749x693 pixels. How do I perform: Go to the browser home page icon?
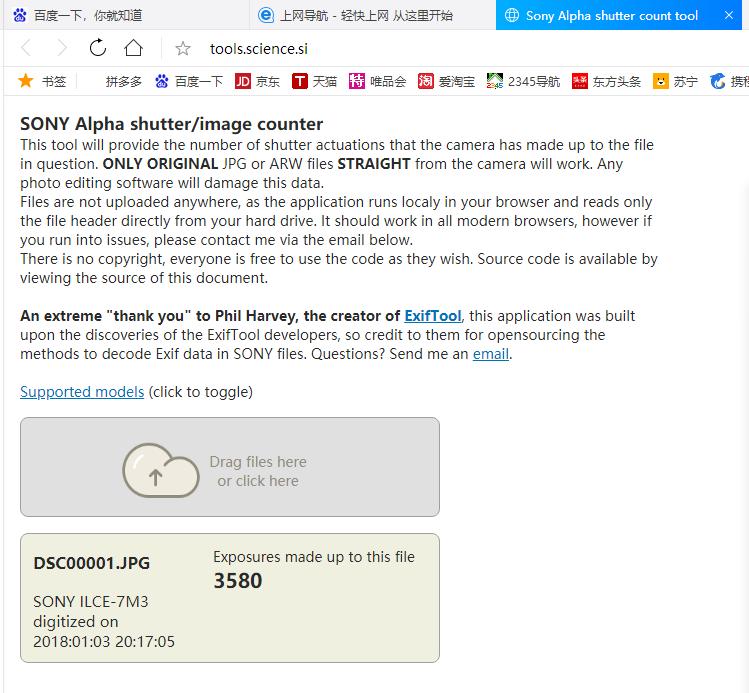click(x=133, y=48)
